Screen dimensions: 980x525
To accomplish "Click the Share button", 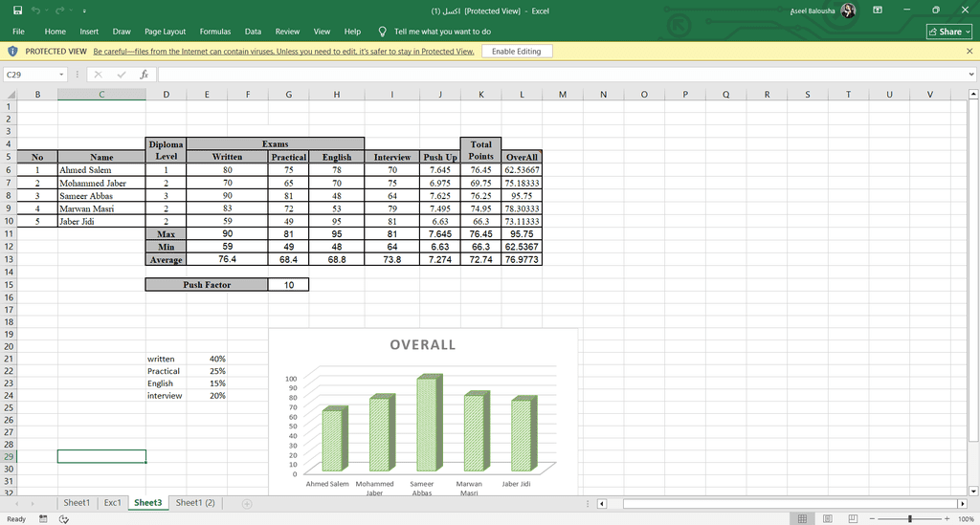I will [949, 32].
